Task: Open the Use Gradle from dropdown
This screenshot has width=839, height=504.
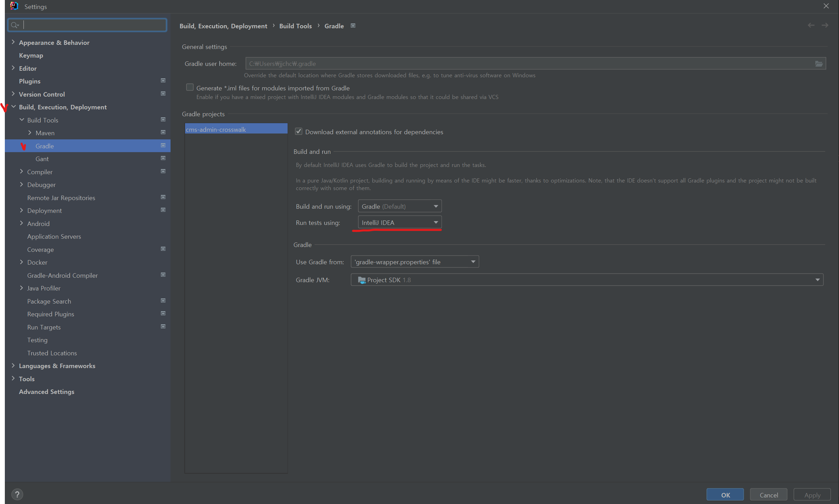Action: coord(415,262)
